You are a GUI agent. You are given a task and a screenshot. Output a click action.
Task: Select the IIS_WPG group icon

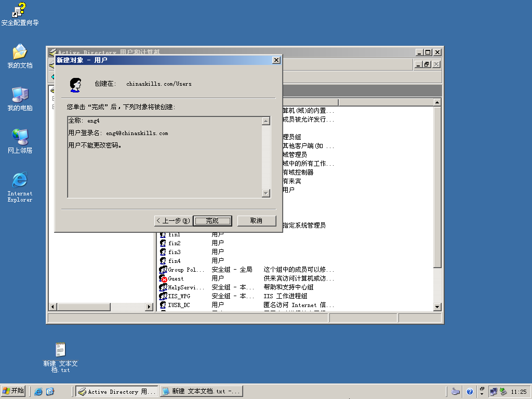click(x=163, y=296)
